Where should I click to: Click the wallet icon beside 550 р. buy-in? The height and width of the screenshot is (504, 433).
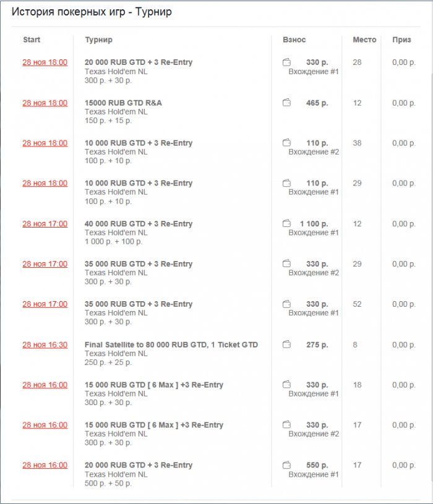point(286,465)
